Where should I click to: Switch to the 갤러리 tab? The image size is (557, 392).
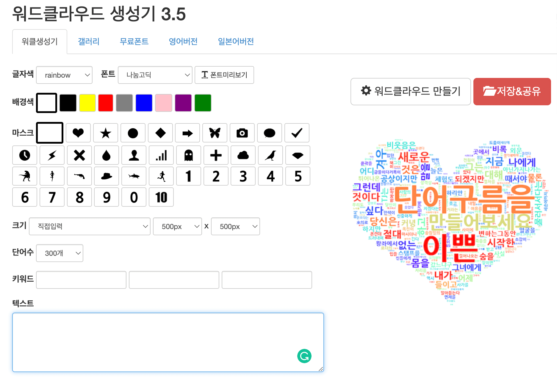click(x=88, y=41)
